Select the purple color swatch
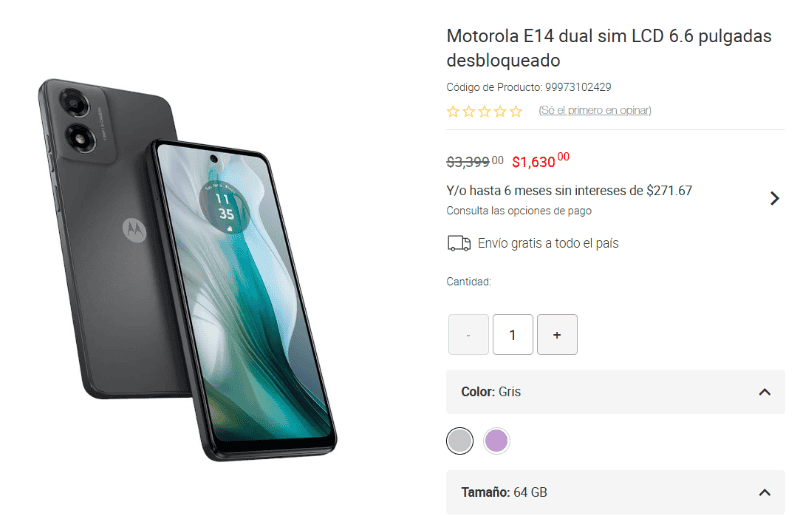Image resolution: width=800 pixels, height=516 pixels. (496, 440)
